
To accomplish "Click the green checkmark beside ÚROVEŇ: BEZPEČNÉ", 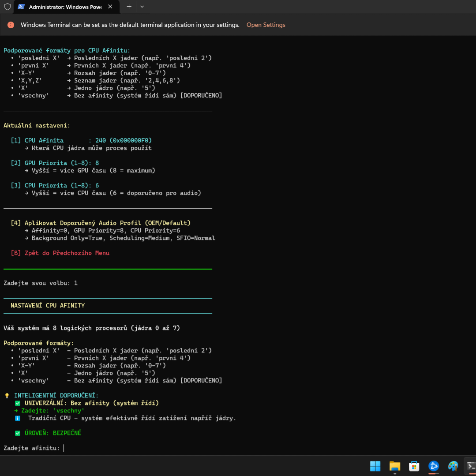I will (x=18, y=433).
